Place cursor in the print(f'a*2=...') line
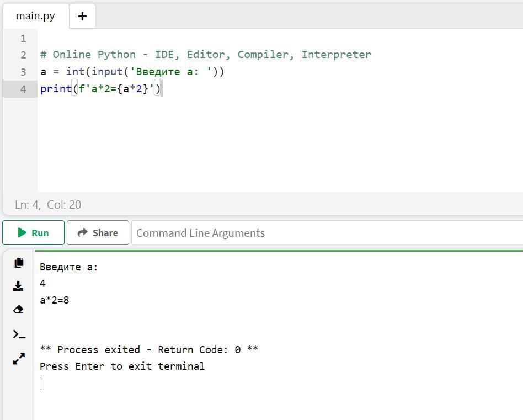523x420 pixels. point(100,89)
